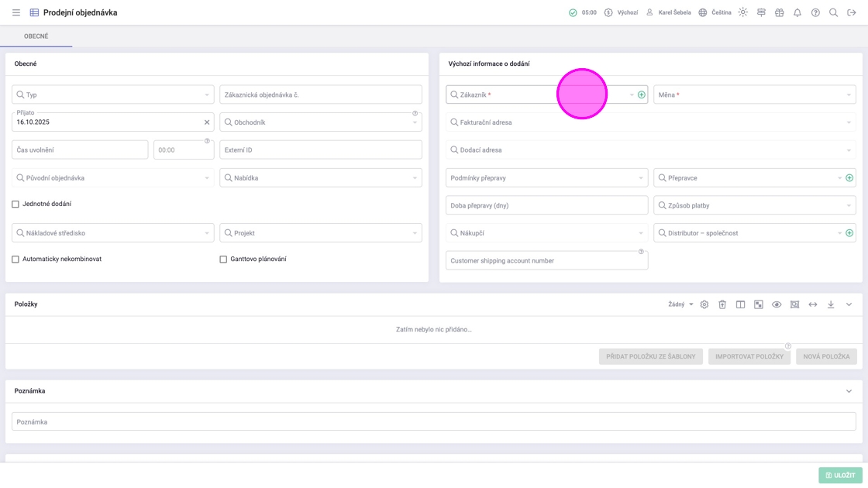
Task: Enable the Jednotné dodání checkbox
Action: pyautogui.click(x=15, y=204)
